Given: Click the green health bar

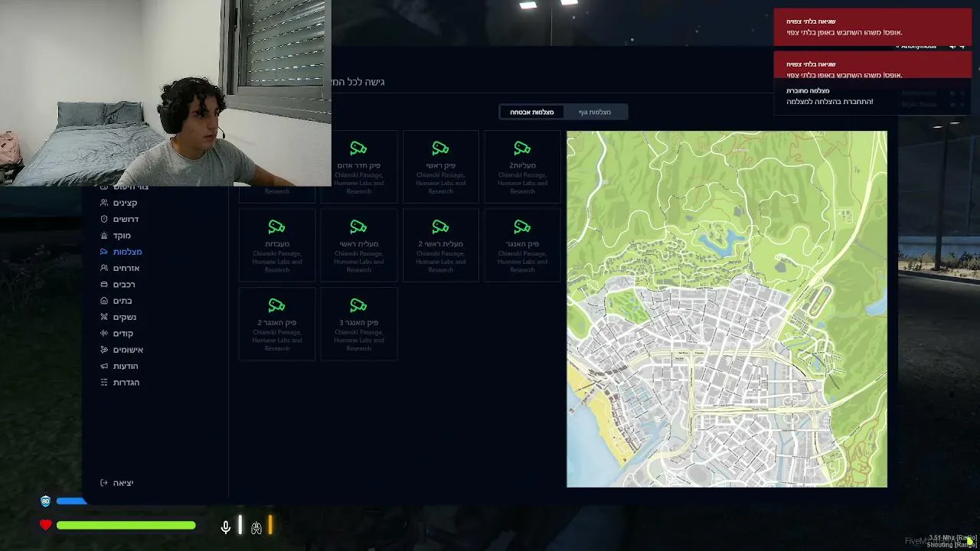Looking at the screenshot, I should click(126, 525).
